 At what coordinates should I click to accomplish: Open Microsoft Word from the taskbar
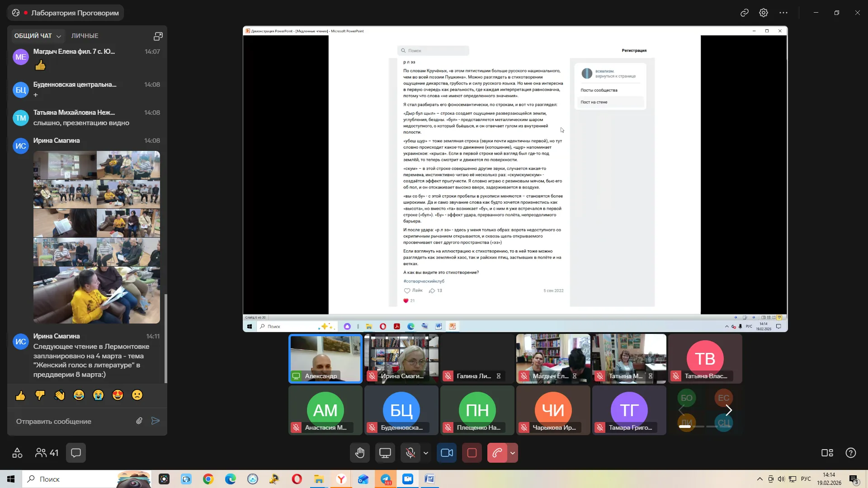tap(430, 479)
